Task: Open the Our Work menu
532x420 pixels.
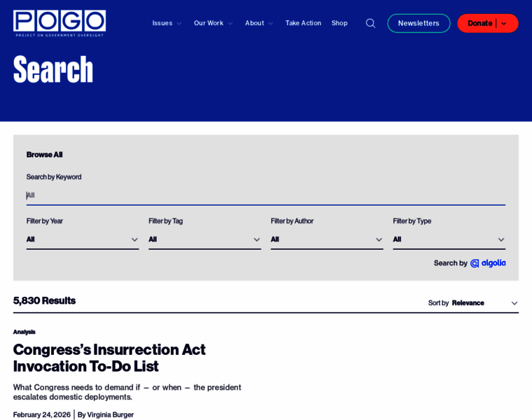Action: [x=213, y=23]
